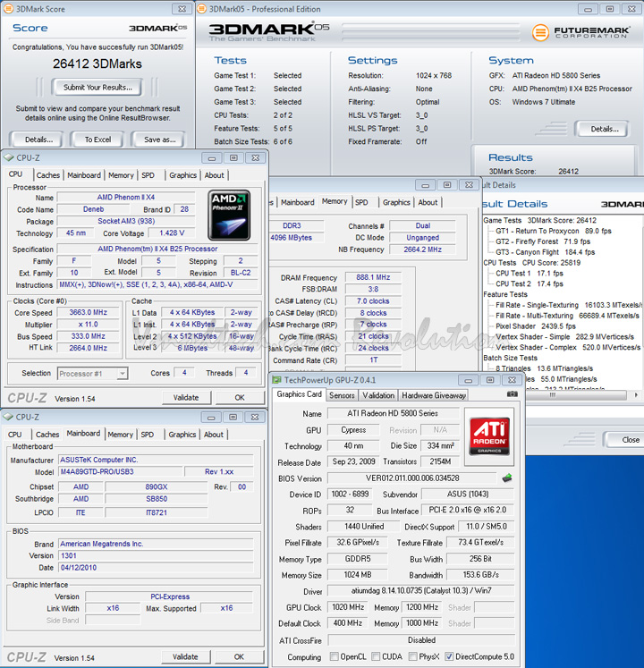The image size is (644, 668).
Task: Click GPU-Z screenshot camera icon
Action: coord(513,394)
